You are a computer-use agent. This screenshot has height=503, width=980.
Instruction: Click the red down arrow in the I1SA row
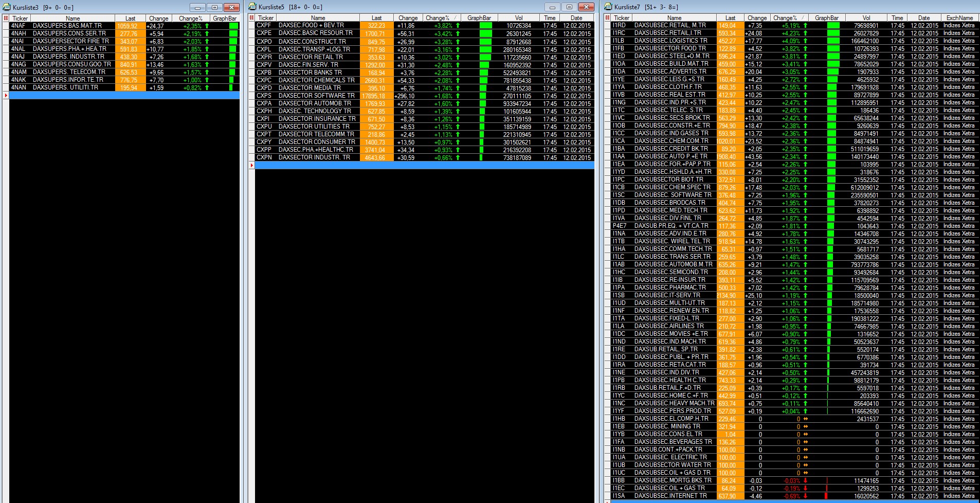click(x=805, y=496)
